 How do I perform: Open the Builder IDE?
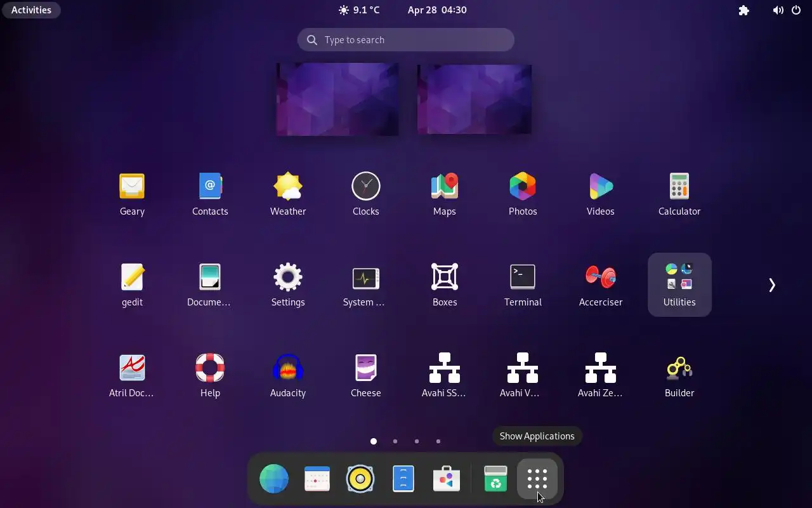(679, 376)
